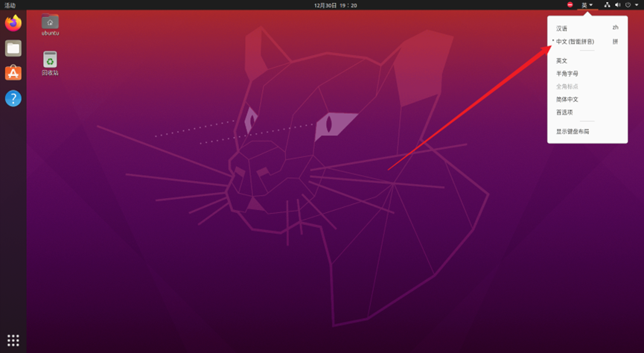This screenshot has height=353, width=644.
Task: Click the 活动 Activities button
Action: point(10,5)
